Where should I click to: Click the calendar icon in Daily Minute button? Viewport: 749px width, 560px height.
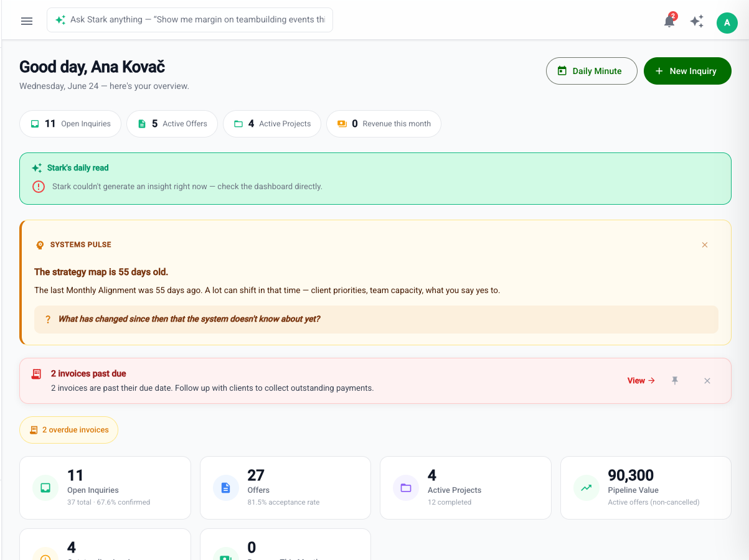pyautogui.click(x=562, y=71)
